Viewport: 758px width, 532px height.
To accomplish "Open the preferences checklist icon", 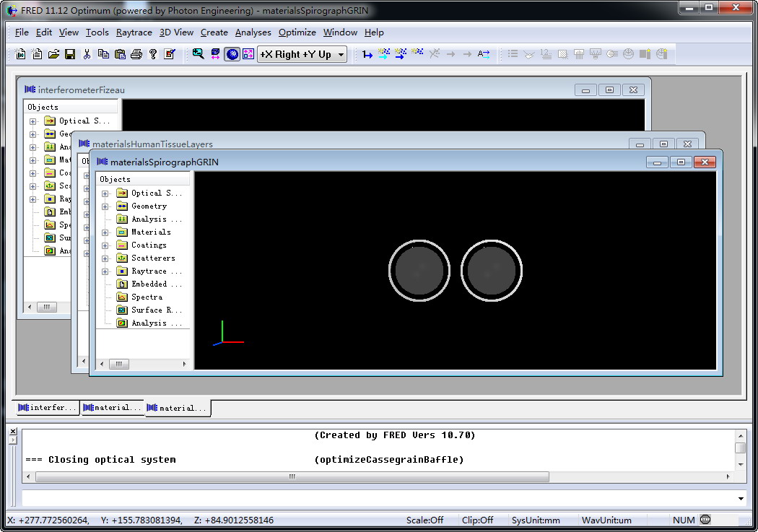I will pos(169,54).
